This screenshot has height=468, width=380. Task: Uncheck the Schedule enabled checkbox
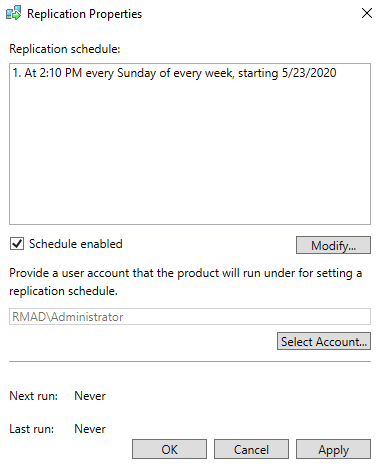click(17, 244)
